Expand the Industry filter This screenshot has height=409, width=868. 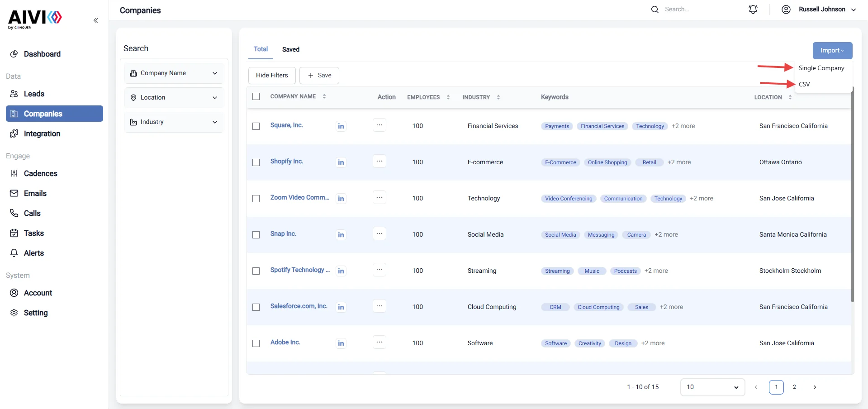pyautogui.click(x=174, y=122)
